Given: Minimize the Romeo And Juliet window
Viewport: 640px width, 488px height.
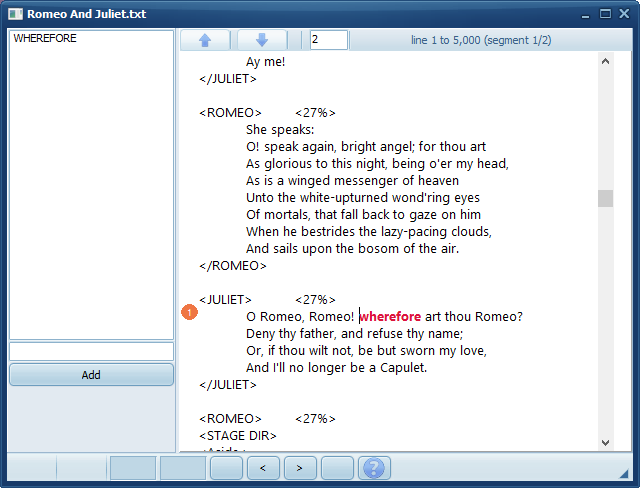Looking at the screenshot, I should coord(586,14).
